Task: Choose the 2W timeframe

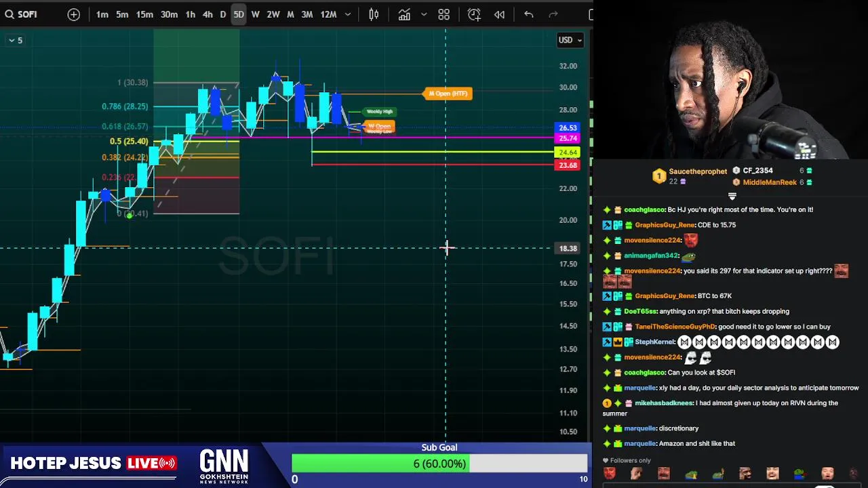Action: [x=273, y=14]
